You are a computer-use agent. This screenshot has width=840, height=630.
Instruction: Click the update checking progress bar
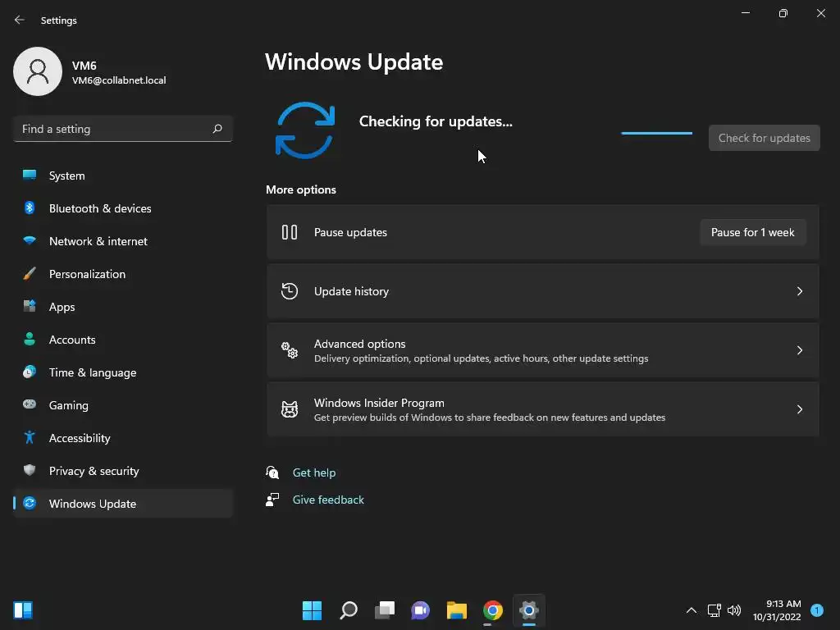pos(657,133)
